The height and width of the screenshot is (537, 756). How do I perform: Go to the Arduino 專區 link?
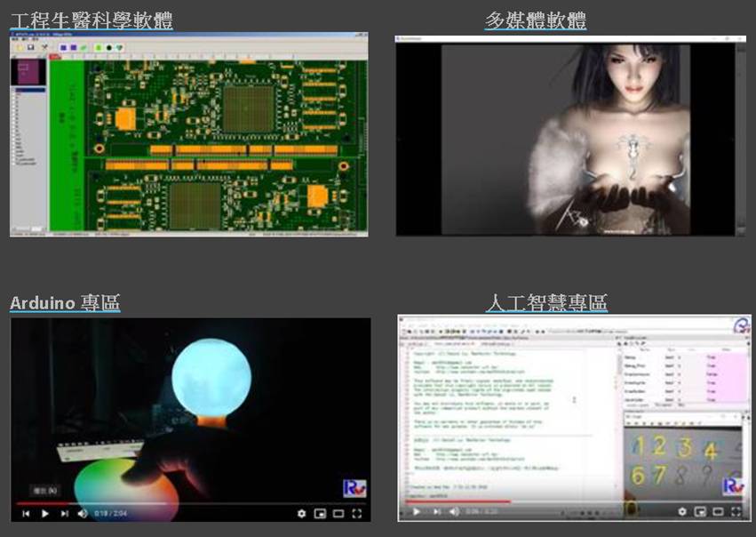pos(65,303)
